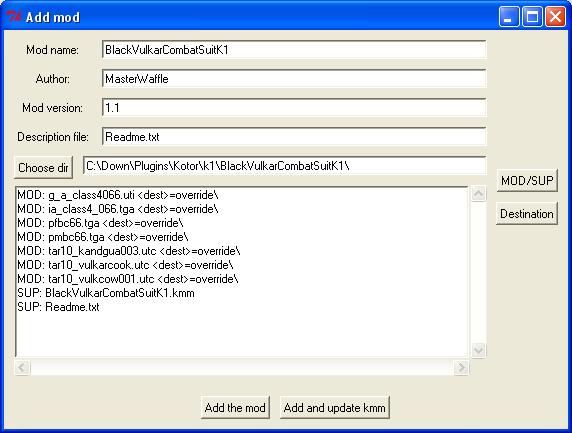Click into the Author text field

[294, 78]
